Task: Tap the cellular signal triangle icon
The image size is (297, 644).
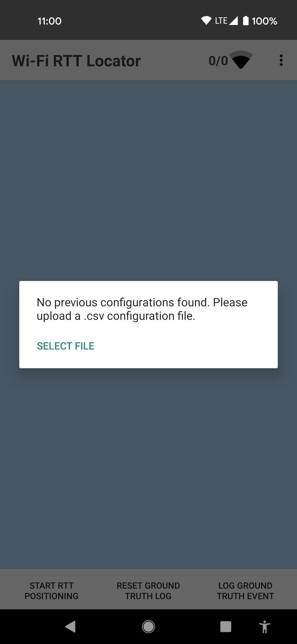Action: point(233,21)
